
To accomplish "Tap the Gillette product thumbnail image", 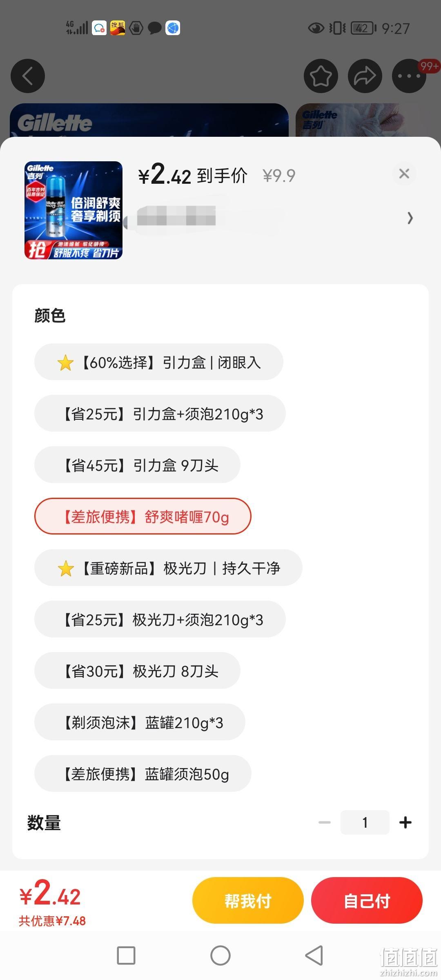I will pyautogui.click(x=73, y=210).
